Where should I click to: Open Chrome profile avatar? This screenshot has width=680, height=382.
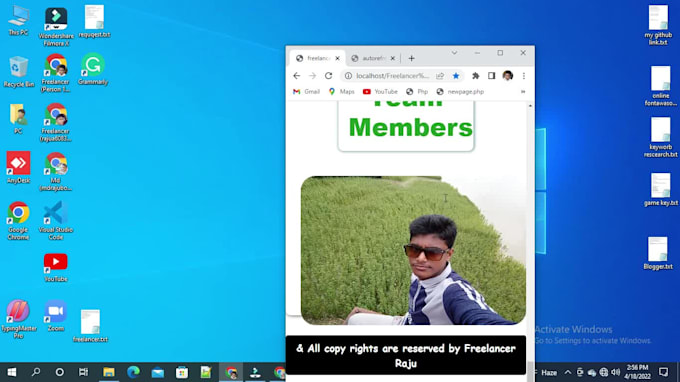click(x=508, y=75)
